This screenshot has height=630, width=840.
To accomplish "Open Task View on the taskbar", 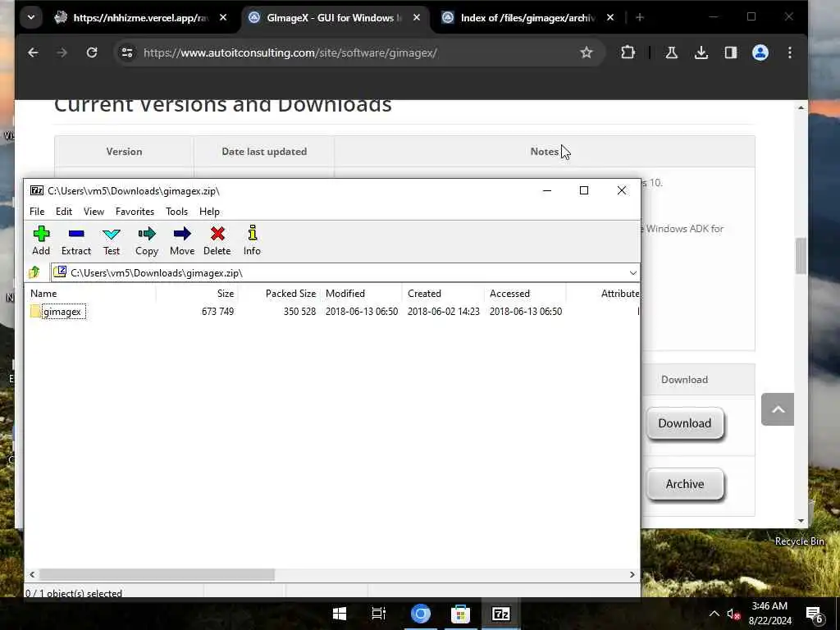I will tap(379, 614).
